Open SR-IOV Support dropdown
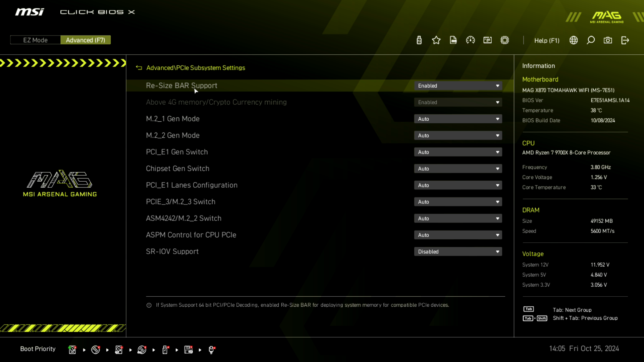 [x=458, y=252]
